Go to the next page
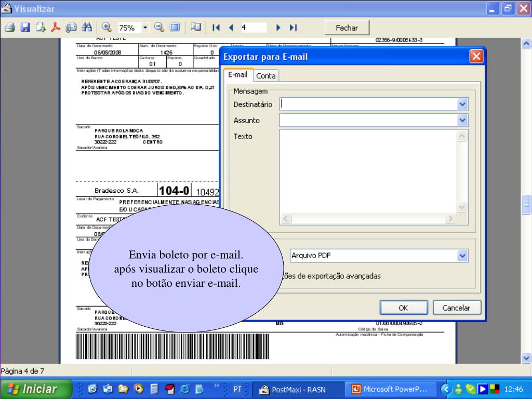532x399 pixels. tap(278, 28)
